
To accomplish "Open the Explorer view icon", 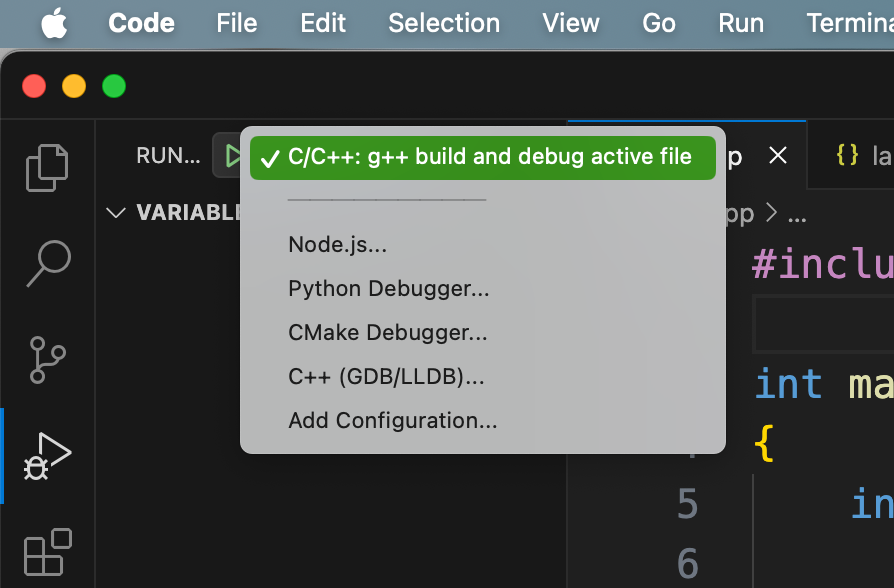I will click(x=48, y=167).
